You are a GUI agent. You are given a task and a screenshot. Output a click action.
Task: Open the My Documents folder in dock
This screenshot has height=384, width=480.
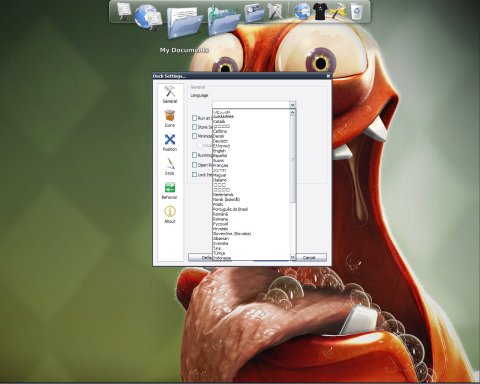click(x=184, y=22)
